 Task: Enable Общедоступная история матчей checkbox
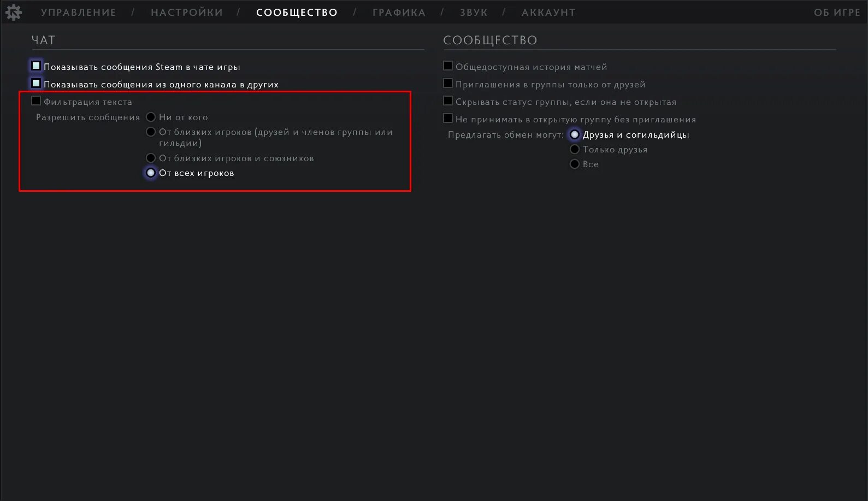pyautogui.click(x=448, y=66)
